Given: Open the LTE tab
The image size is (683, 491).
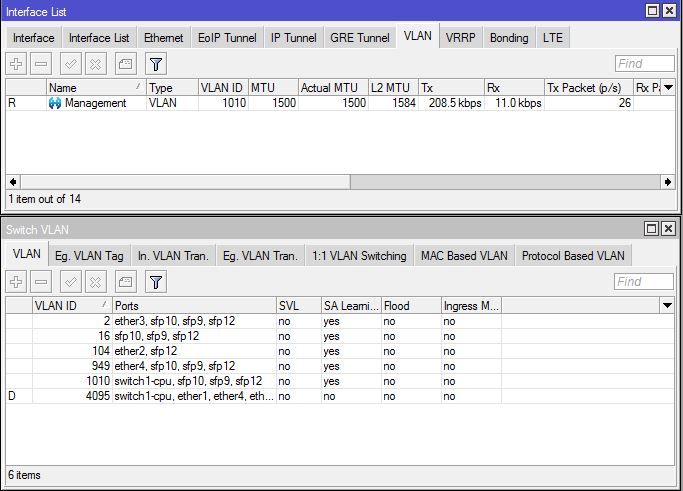Looking at the screenshot, I should [x=553, y=38].
